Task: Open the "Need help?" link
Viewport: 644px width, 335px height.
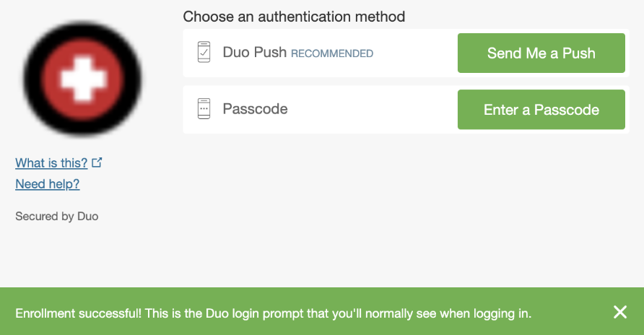Action: click(x=47, y=184)
